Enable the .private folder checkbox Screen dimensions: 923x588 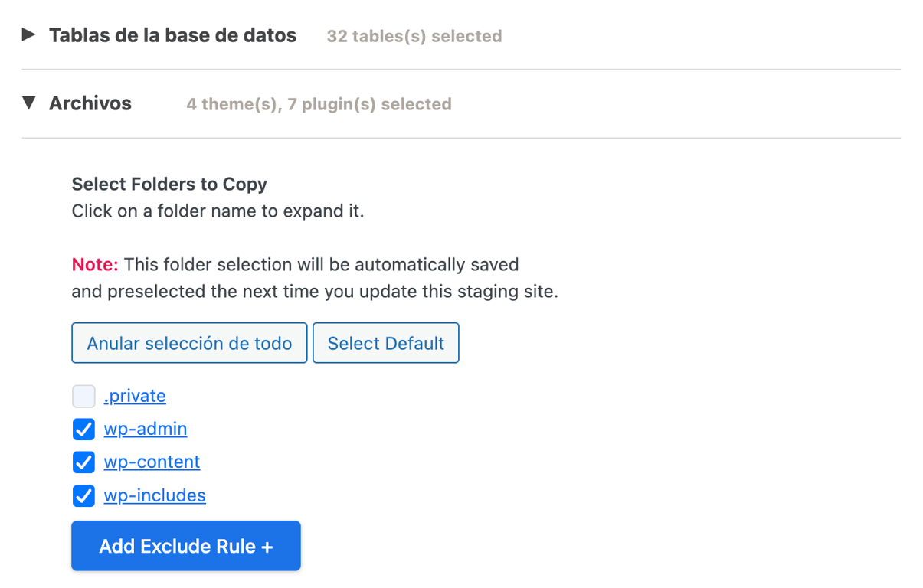click(x=83, y=396)
